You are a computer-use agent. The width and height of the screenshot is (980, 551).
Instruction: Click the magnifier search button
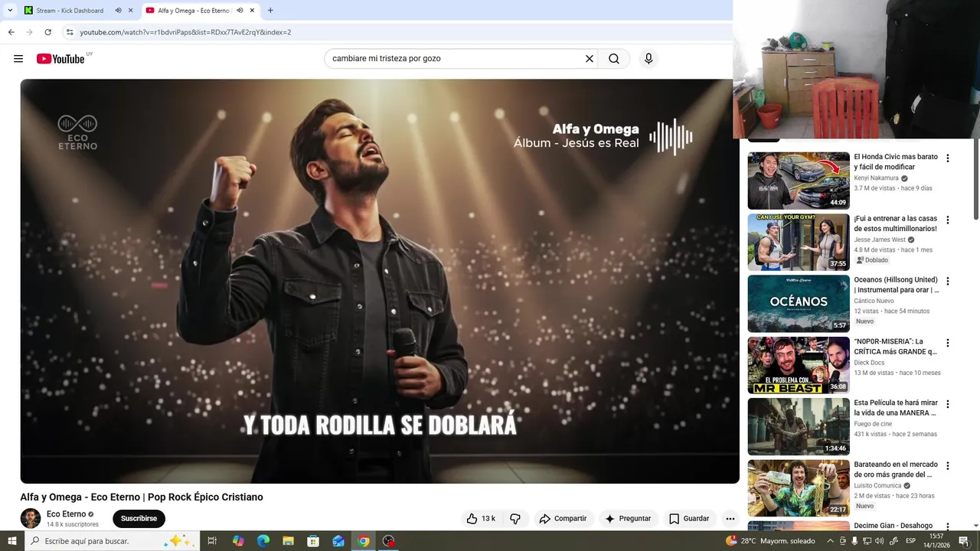coord(614,59)
